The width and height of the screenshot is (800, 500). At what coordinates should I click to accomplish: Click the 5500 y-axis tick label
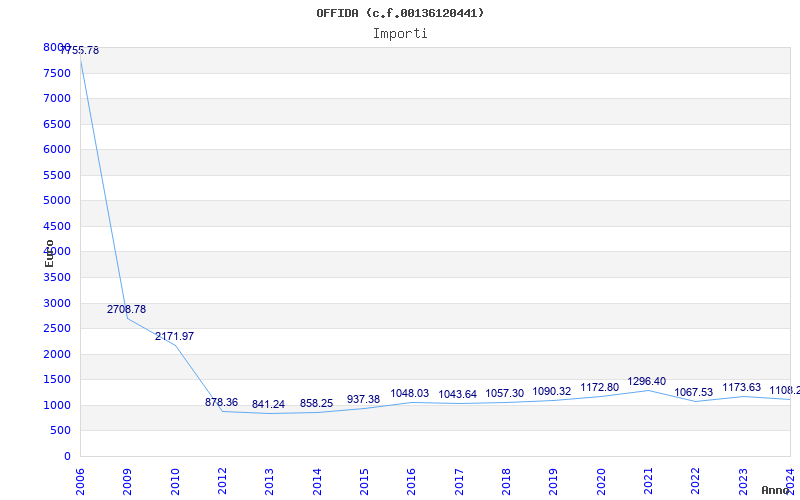click(x=57, y=176)
